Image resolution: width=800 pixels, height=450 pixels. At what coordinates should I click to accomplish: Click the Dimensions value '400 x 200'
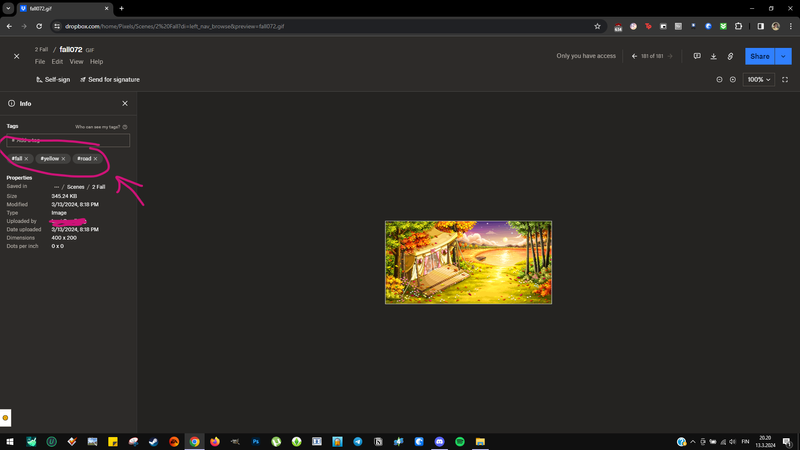coord(64,238)
